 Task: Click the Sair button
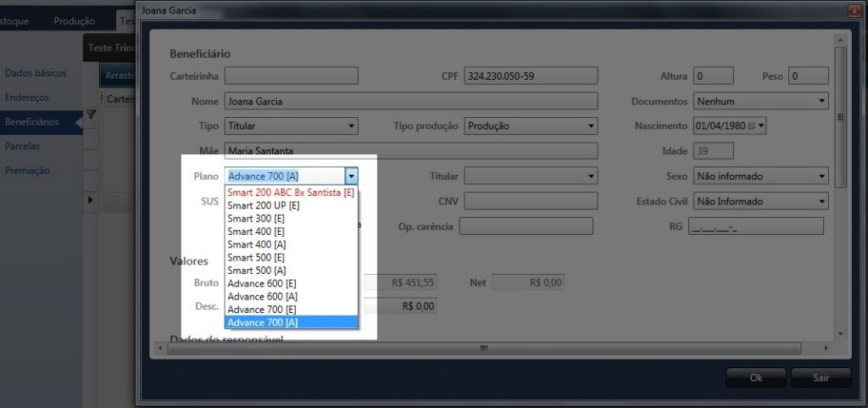click(821, 377)
